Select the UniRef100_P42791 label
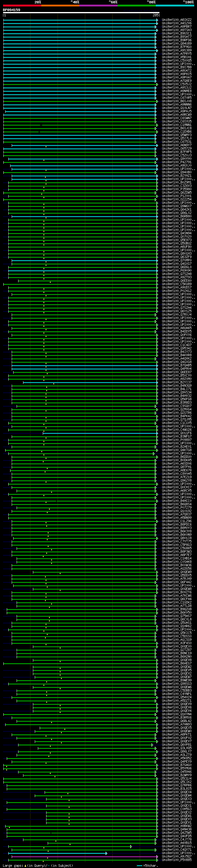 [176, 162]
